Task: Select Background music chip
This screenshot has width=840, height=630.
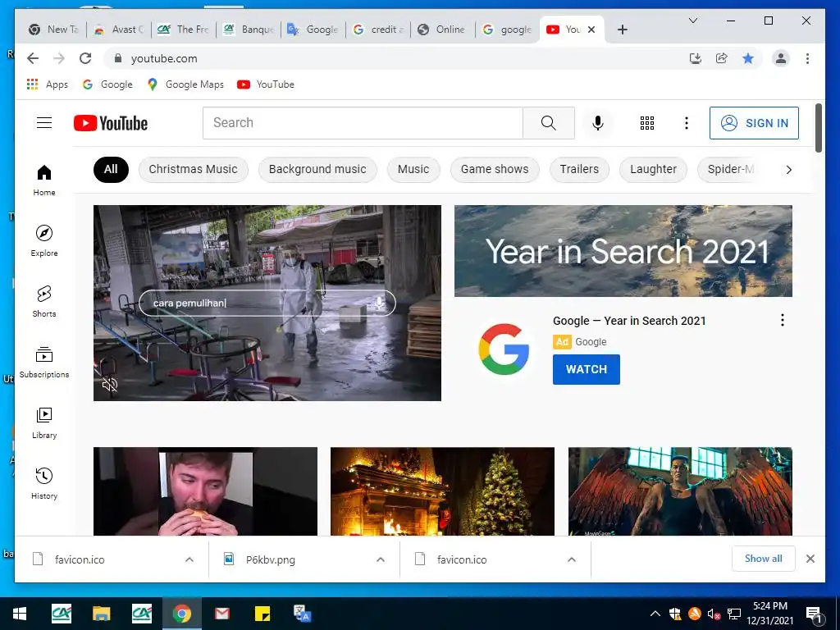Action: click(317, 169)
